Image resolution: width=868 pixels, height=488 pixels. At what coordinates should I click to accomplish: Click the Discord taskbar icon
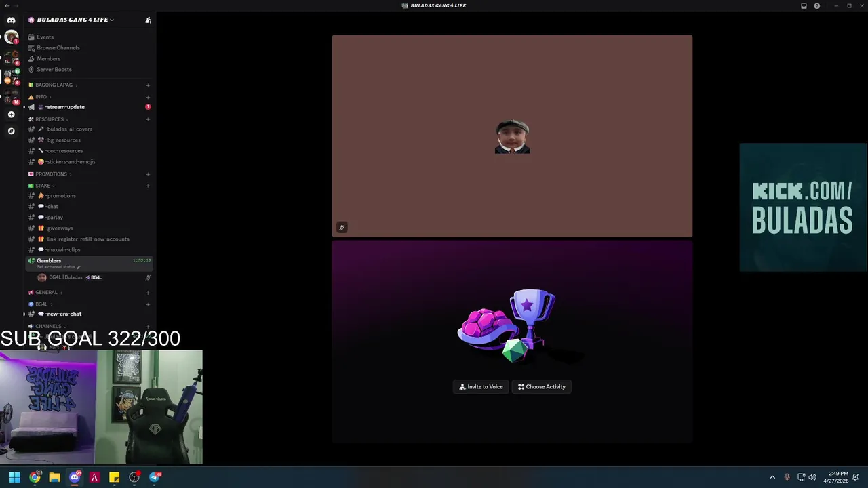point(75,477)
